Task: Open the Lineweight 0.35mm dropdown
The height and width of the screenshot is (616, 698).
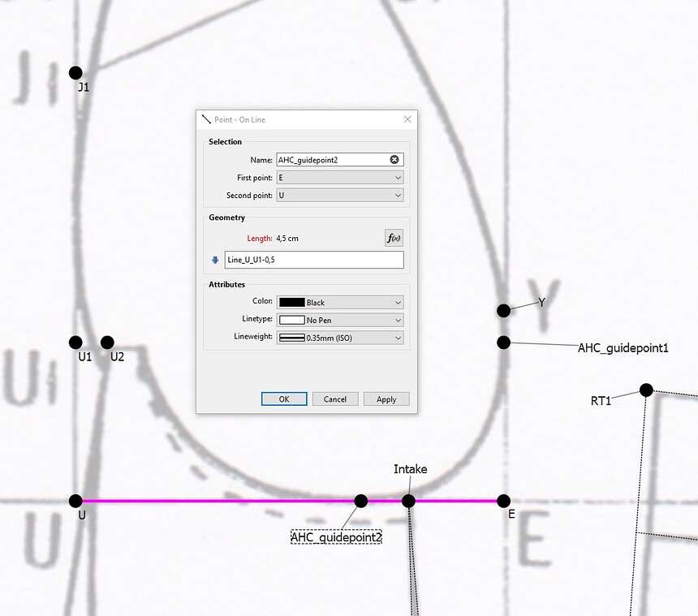Action: point(339,338)
